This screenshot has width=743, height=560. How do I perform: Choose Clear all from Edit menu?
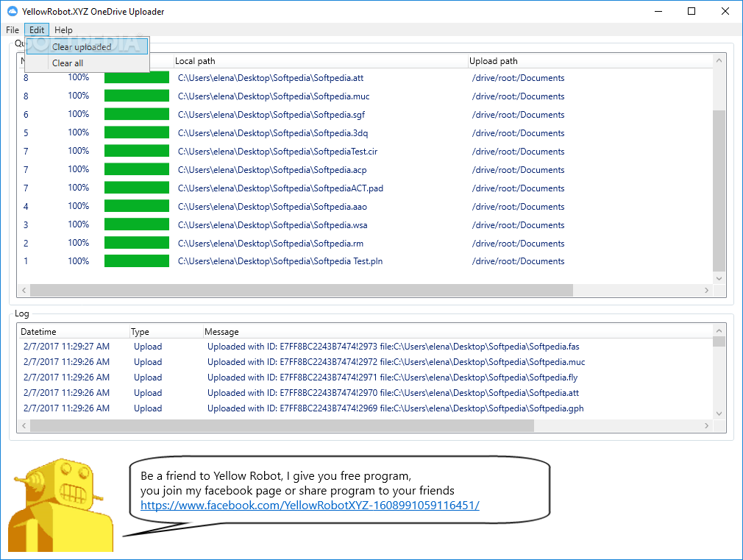[x=88, y=63]
